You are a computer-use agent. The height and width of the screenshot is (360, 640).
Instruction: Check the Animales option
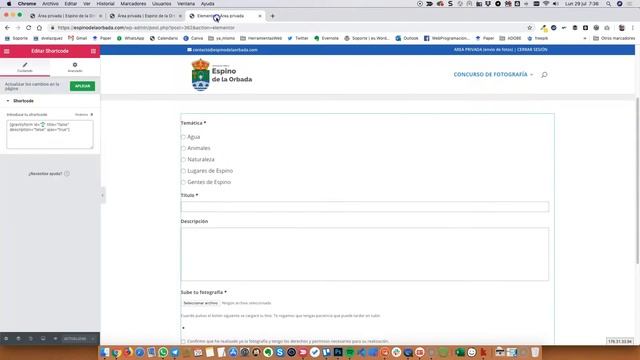point(183,149)
